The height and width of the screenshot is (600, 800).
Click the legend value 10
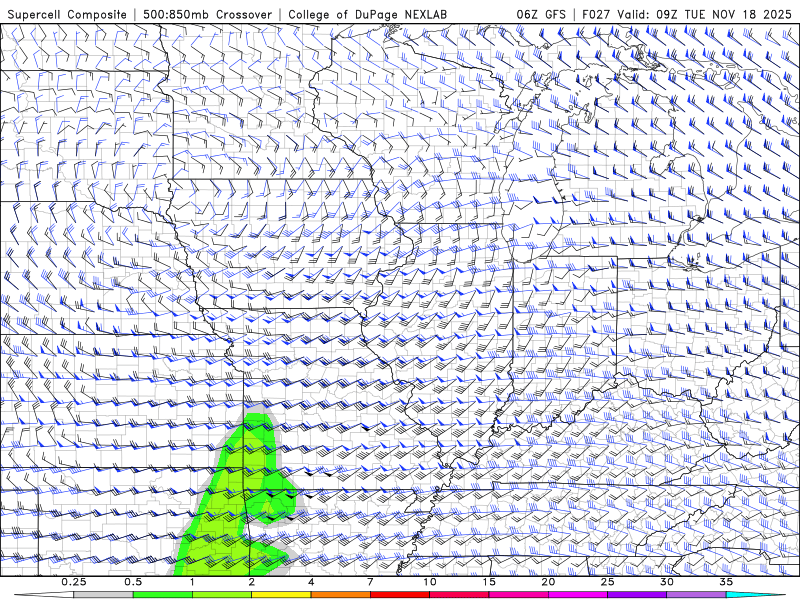(x=430, y=582)
